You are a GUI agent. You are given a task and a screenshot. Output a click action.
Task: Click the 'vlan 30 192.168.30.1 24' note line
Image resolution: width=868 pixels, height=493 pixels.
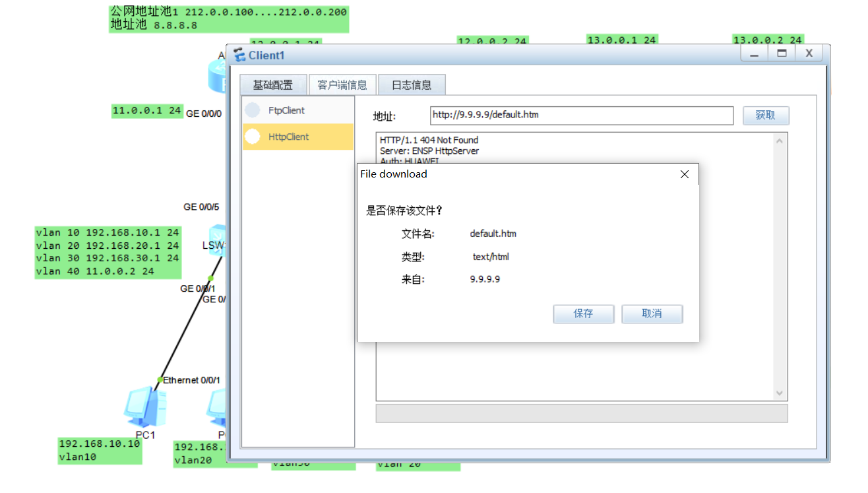pos(108,258)
